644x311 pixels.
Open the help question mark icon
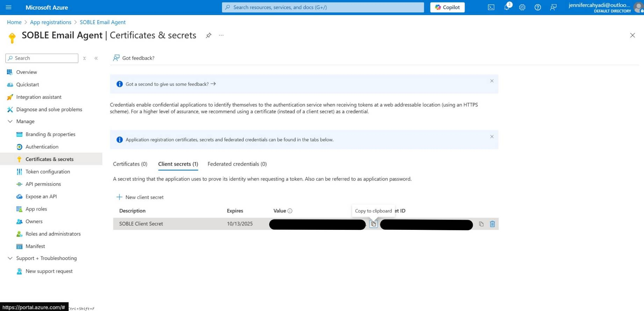pos(538,7)
